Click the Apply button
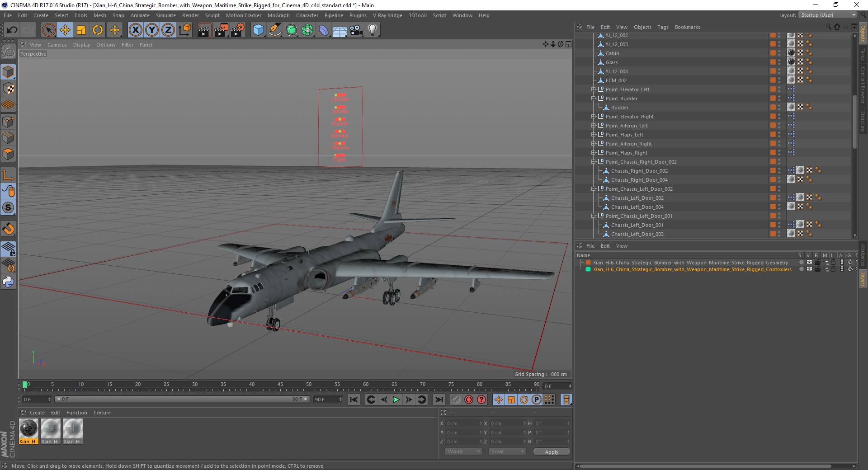Screen dimensions: 868x470 pos(552,452)
